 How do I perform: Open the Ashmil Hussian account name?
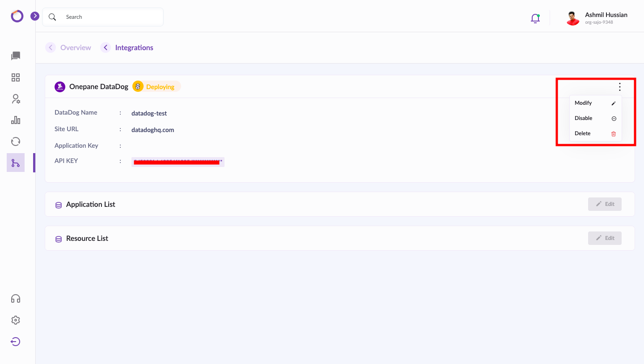pos(606,15)
